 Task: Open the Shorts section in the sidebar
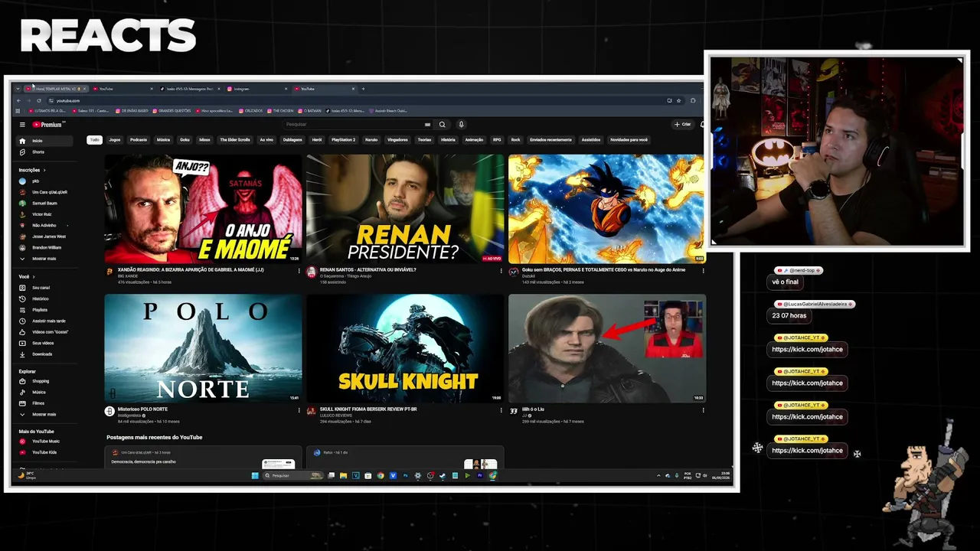(x=46, y=152)
